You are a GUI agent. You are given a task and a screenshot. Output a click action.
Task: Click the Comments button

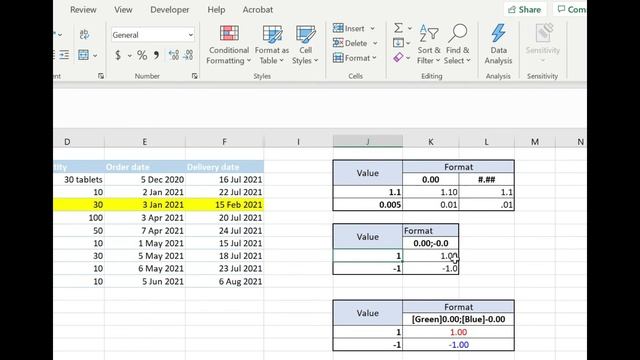point(570,9)
